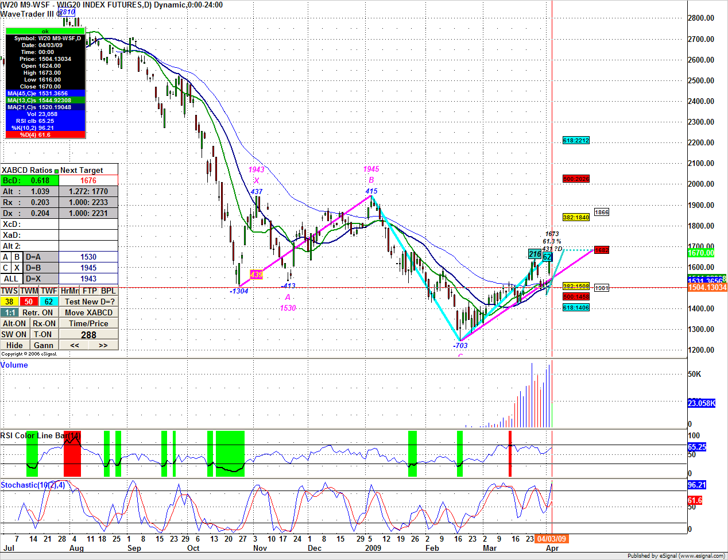This screenshot has width=728, height=560.
Task: Click the Test New D=? button
Action: point(89,302)
